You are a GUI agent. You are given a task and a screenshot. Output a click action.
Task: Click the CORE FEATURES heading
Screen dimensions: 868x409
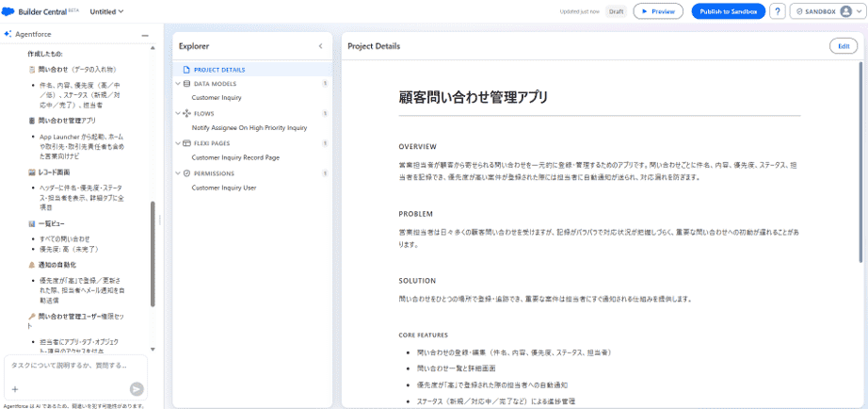coord(423,335)
